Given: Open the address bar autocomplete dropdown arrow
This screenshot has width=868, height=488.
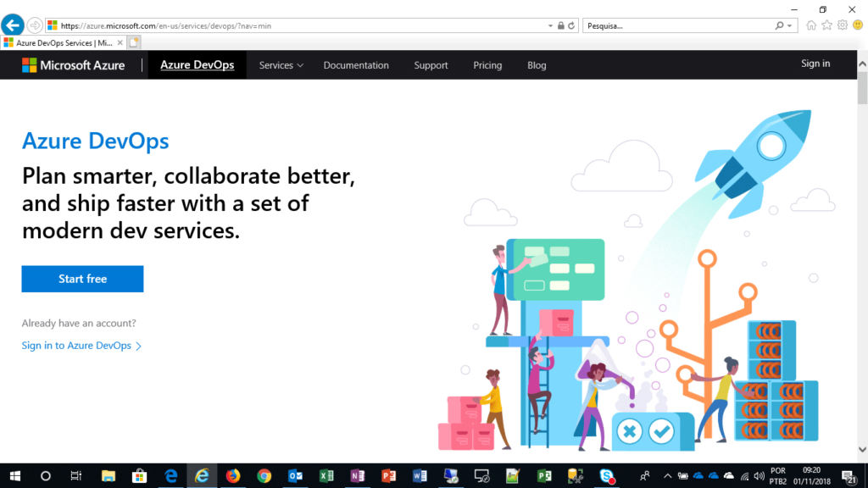Looking at the screenshot, I should pyautogui.click(x=551, y=25).
